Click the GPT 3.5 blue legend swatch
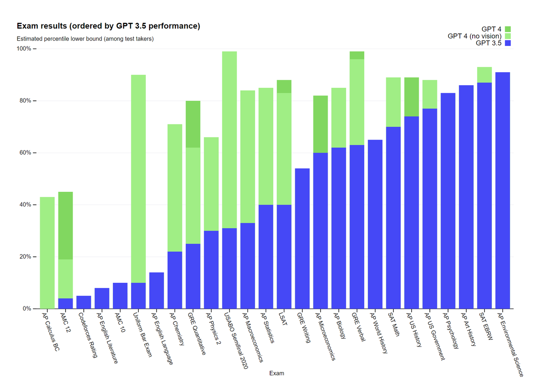The height and width of the screenshot is (392, 535). pyautogui.click(x=507, y=43)
